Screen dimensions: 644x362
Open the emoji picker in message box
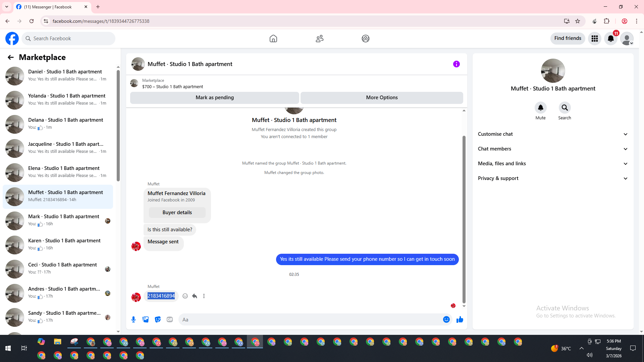coord(446,319)
